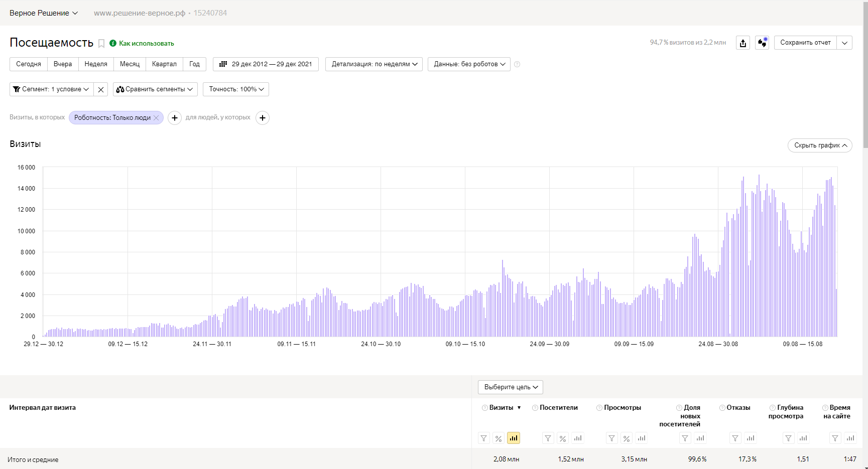Select the Вчера period tab
Viewport: 868px width, 469px height.
coord(63,64)
